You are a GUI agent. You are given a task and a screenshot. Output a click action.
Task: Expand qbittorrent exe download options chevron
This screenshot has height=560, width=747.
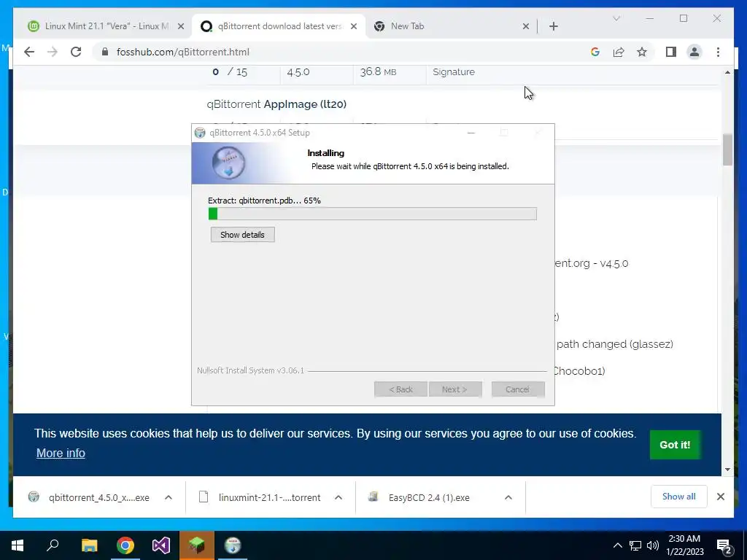[169, 497]
